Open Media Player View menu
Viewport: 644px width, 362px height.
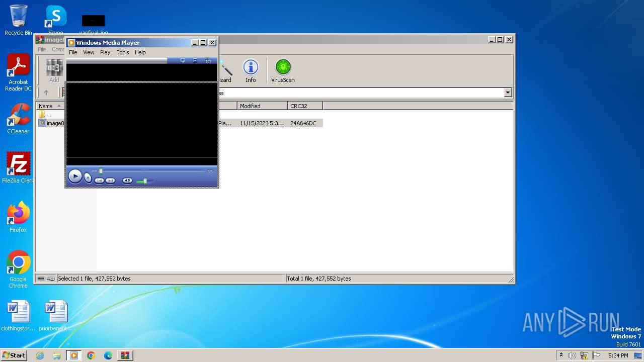click(89, 52)
